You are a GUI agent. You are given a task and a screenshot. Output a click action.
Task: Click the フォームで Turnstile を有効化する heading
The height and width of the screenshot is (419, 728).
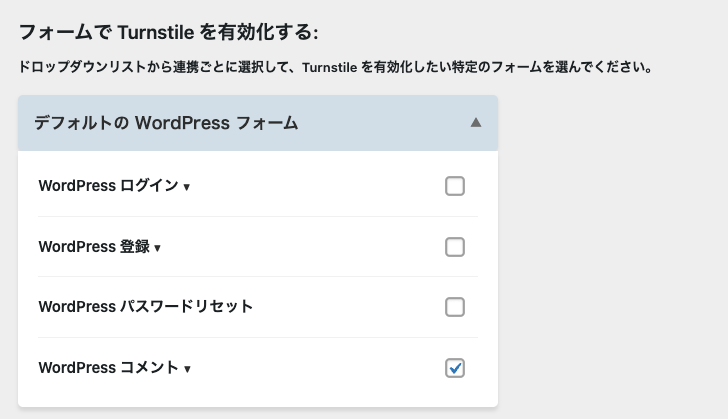tap(168, 33)
